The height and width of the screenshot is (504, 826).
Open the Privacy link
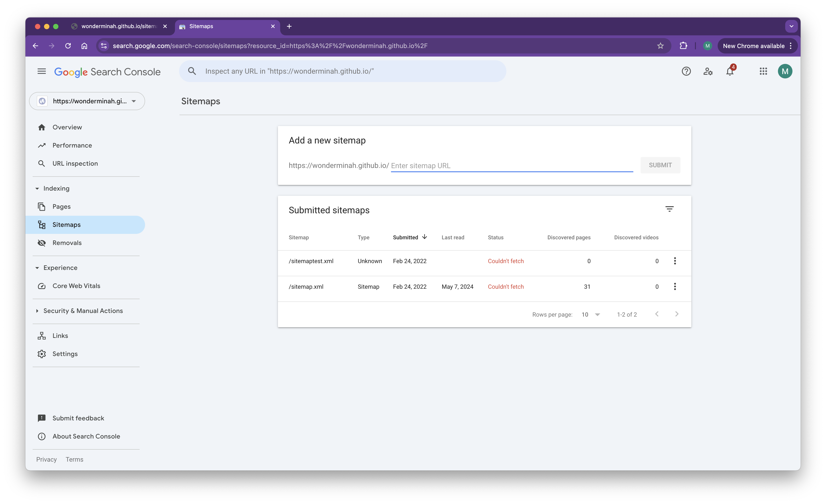46,459
